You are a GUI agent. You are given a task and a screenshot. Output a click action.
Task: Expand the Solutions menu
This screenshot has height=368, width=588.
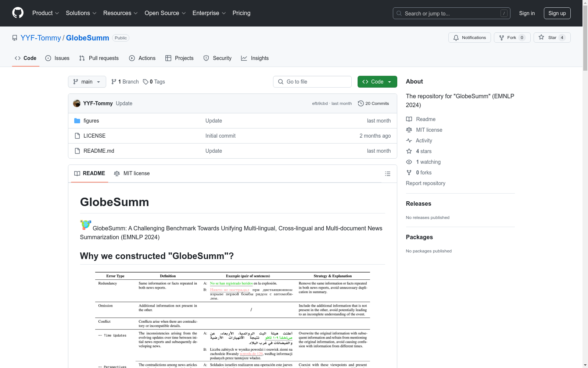81,13
